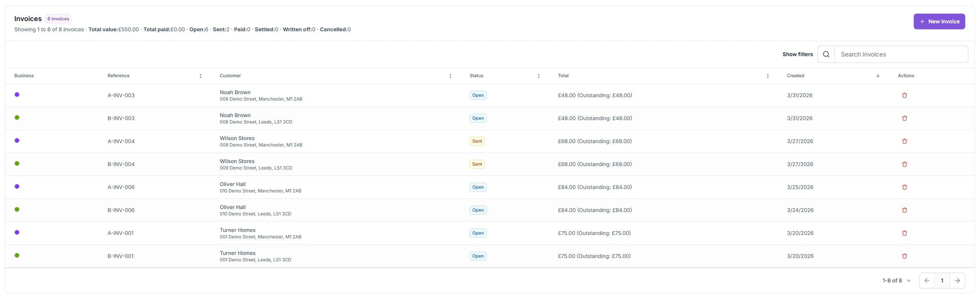This screenshot has width=980, height=299.
Task: Sort by Total column arrows
Action: [x=767, y=76]
